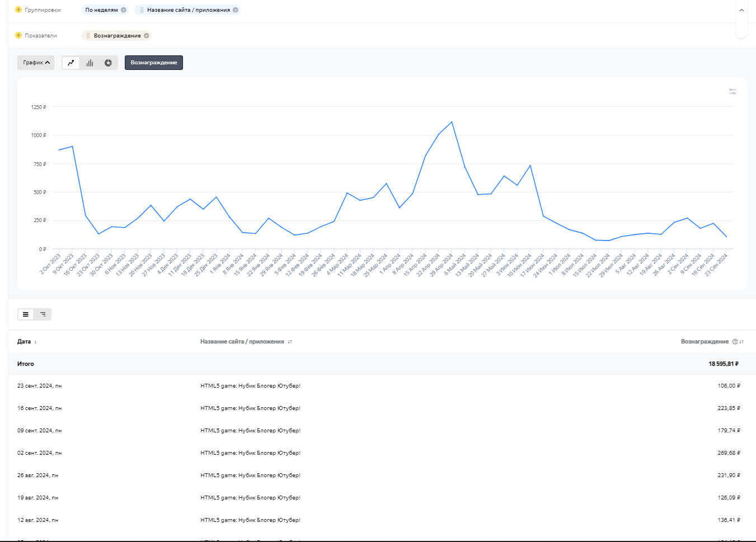Switch to pie chart view icon
The image size is (756, 542).
108,63
